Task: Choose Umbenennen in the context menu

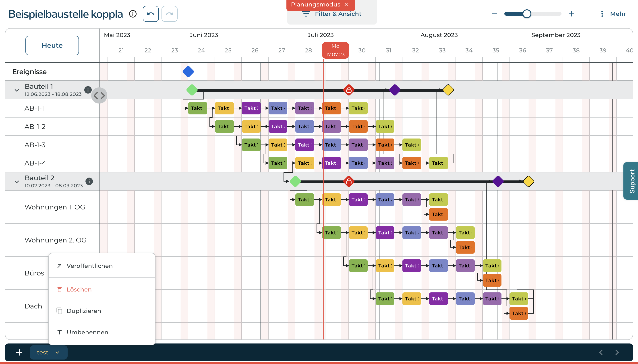Action: click(x=102, y=332)
